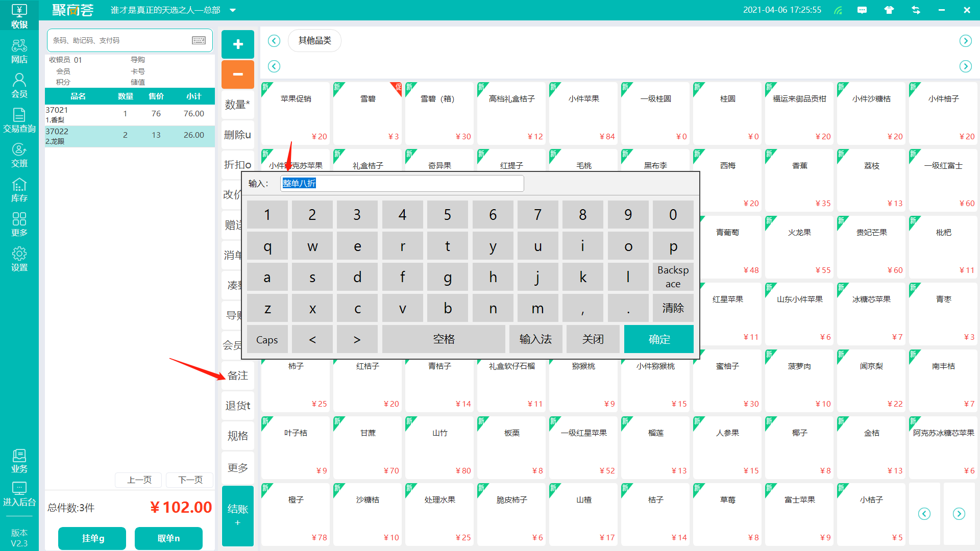Image resolution: width=980 pixels, height=551 pixels.
Task: Click the 清除 clear key
Action: [673, 308]
